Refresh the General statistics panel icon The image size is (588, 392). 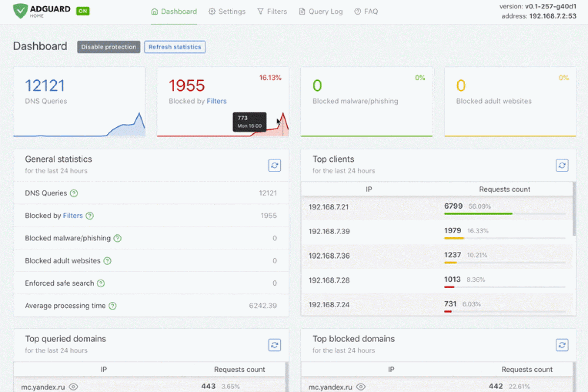pyautogui.click(x=274, y=165)
